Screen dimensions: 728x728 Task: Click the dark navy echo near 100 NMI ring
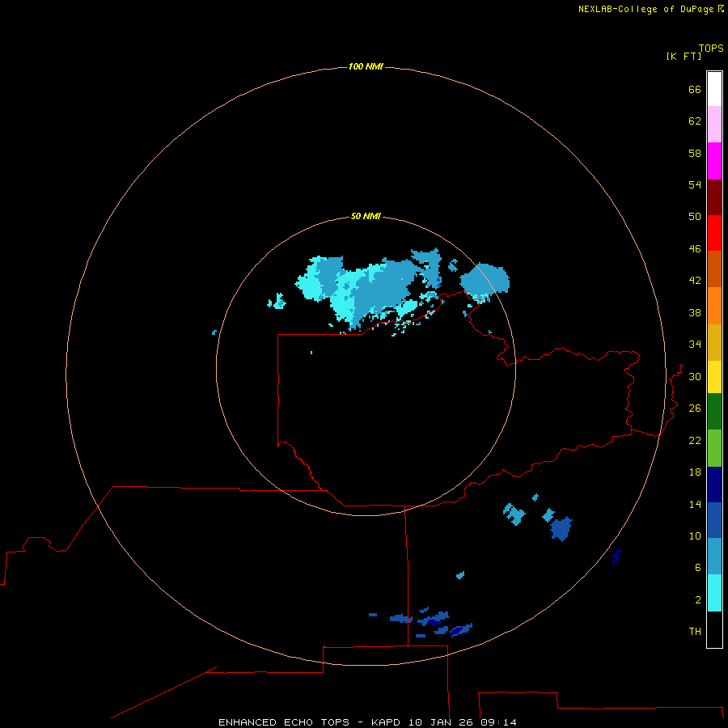[x=616, y=557]
